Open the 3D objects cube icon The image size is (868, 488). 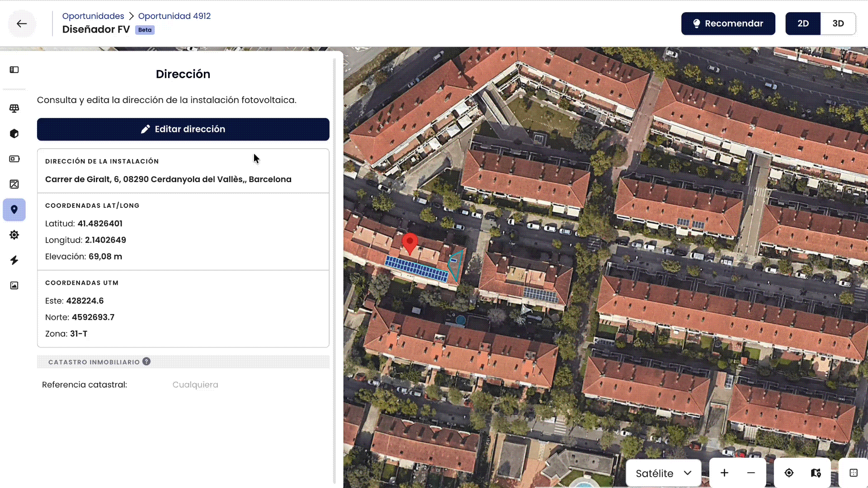[14, 134]
